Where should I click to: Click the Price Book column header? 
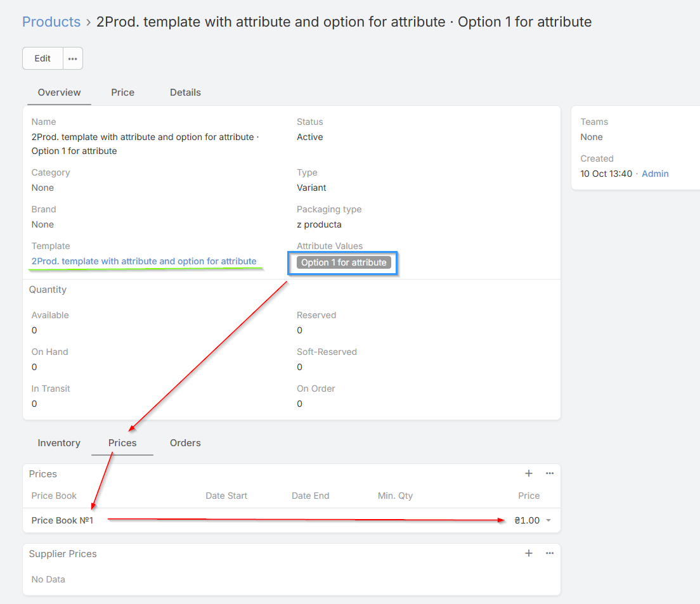pos(54,496)
